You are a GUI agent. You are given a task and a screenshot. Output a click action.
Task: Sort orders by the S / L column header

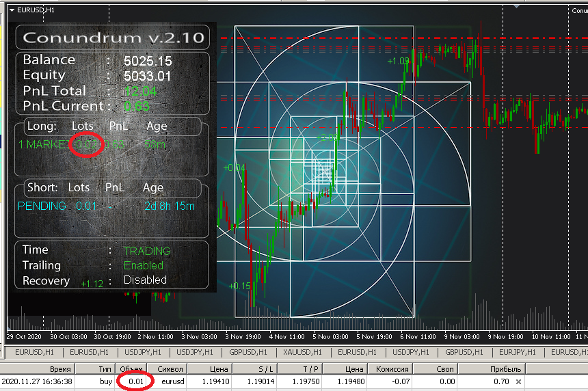[x=255, y=369]
